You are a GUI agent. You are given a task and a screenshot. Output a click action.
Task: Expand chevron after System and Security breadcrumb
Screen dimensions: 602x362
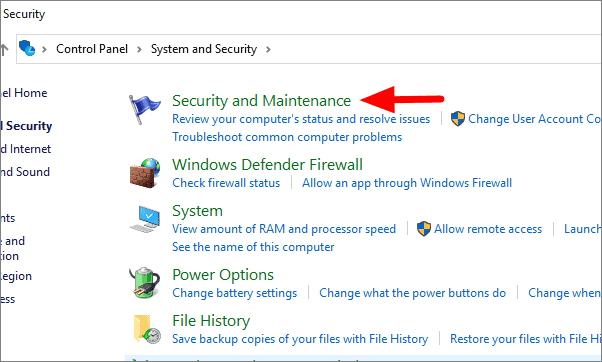268,50
